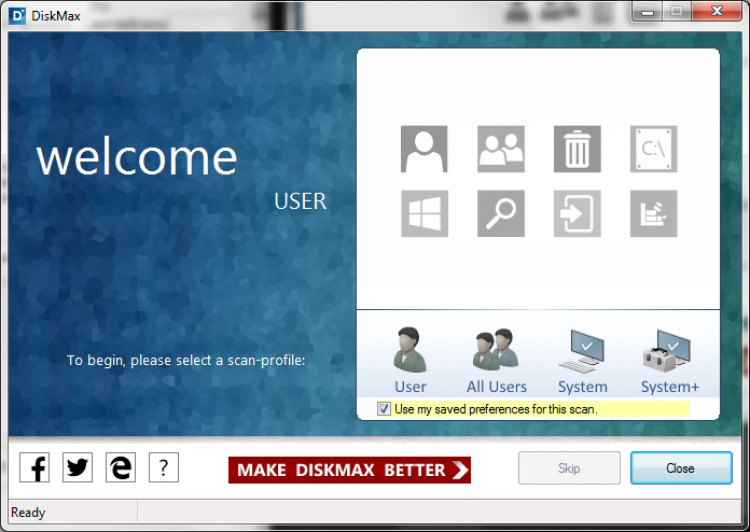
Task: Select the All Users scan profile
Action: 496,360
